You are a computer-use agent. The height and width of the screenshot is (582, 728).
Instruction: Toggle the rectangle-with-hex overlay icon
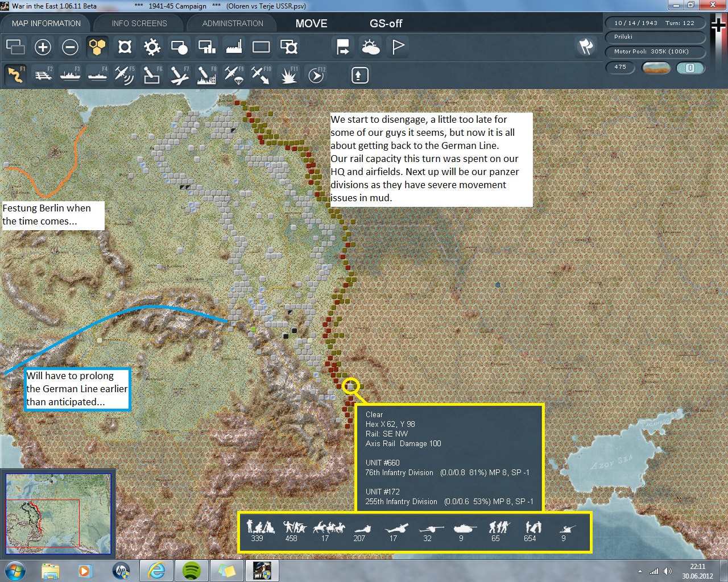coord(289,47)
